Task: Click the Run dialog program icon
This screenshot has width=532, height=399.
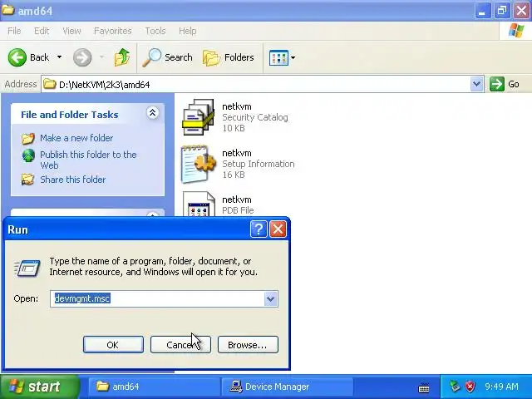Action: point(27,268)
